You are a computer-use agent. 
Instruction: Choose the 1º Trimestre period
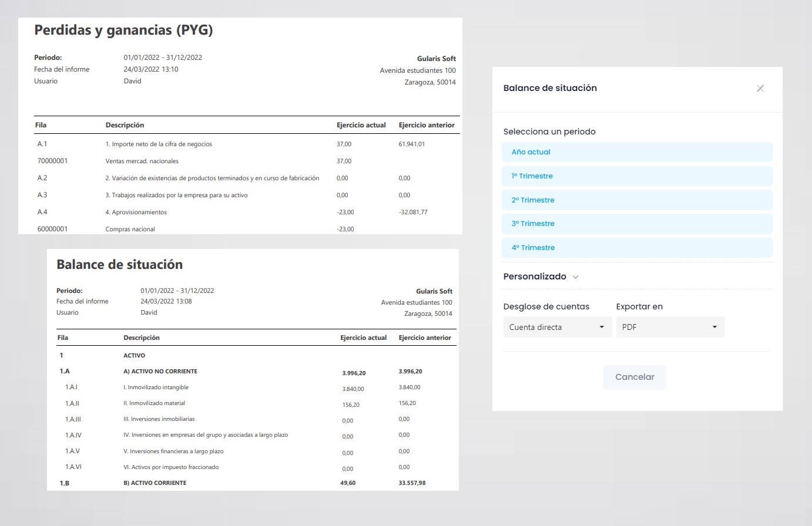pyautogui.click(x=637, y=176)
